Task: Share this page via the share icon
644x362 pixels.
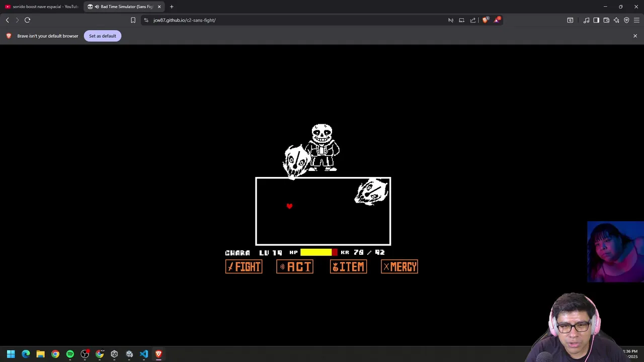Action: (x=473, y=20)
